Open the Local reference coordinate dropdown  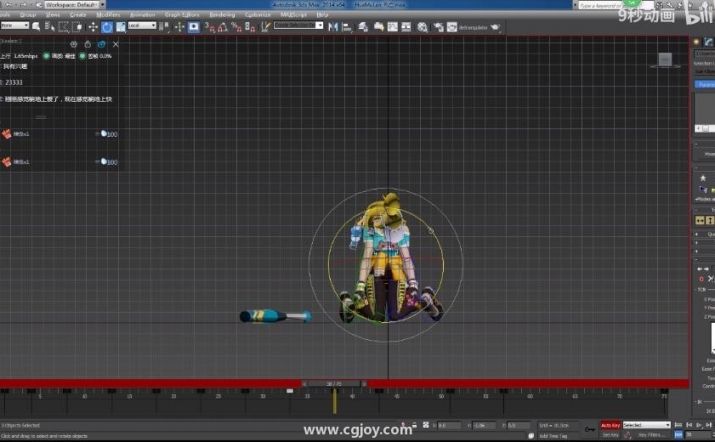[x=140, y=26]
